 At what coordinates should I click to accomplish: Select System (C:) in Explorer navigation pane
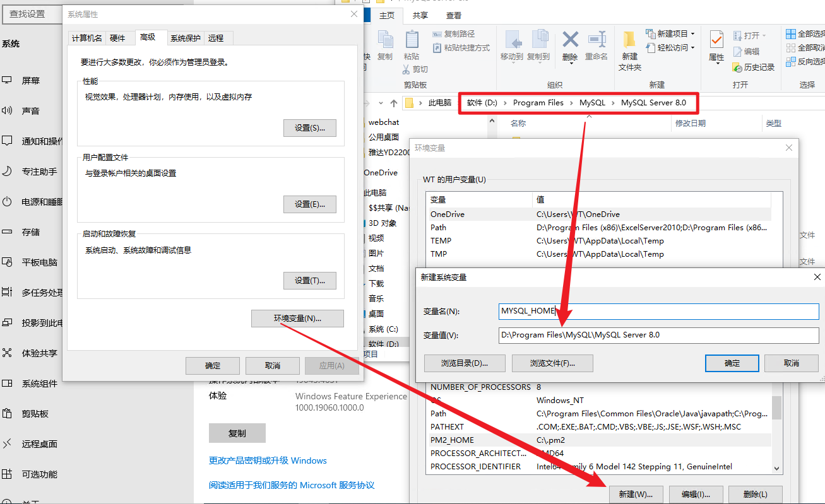(x=384, y=329)
